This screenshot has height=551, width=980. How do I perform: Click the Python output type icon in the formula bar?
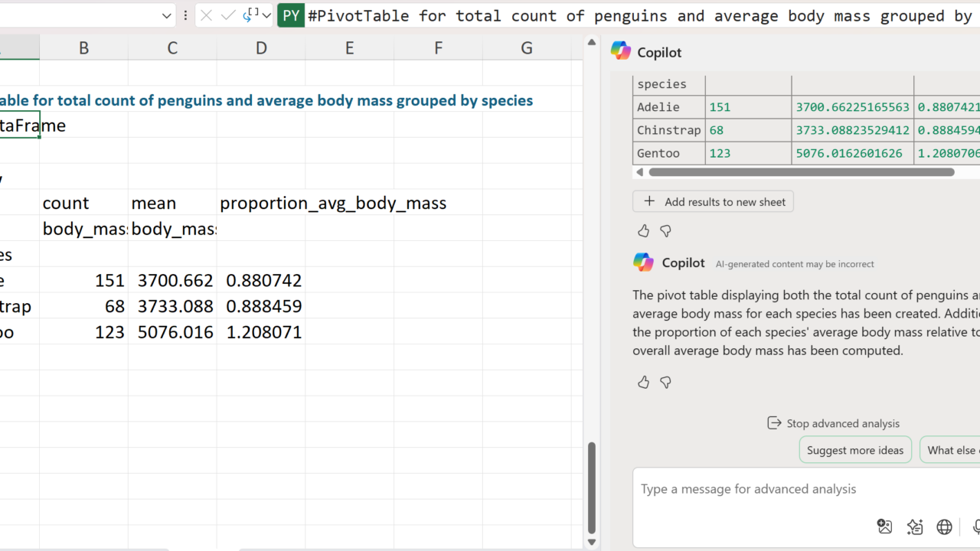(x=250, y=15)
